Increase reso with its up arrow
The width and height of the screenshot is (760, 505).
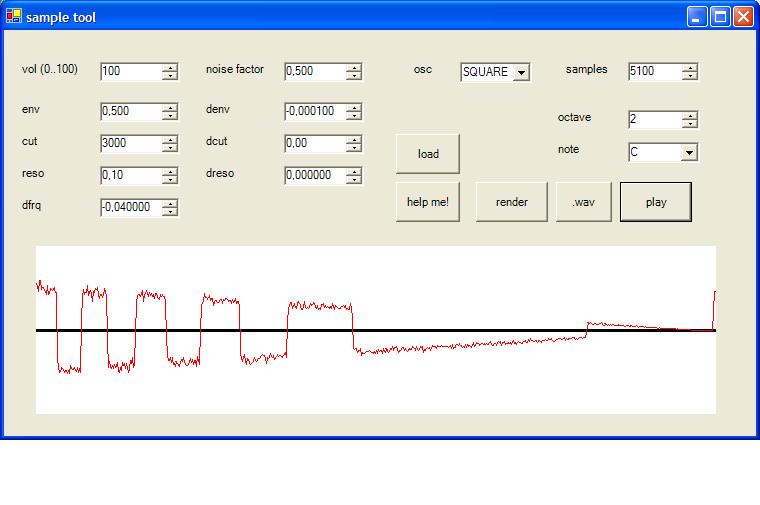tap(170, 171)
